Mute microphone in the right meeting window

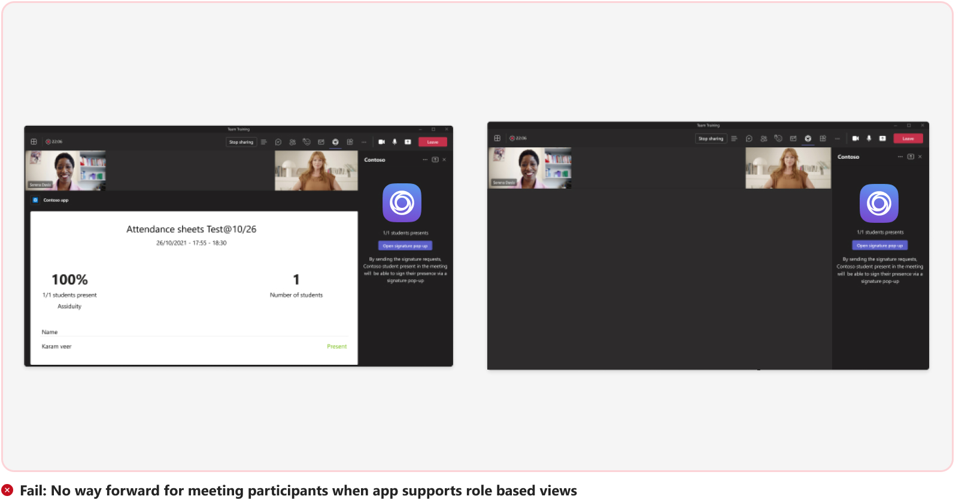point(869,138)
